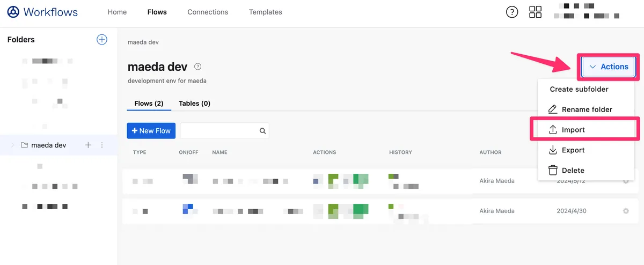Click the Workflows logo icon
This screenshot has height=265, width=644.
coord(13,12)
